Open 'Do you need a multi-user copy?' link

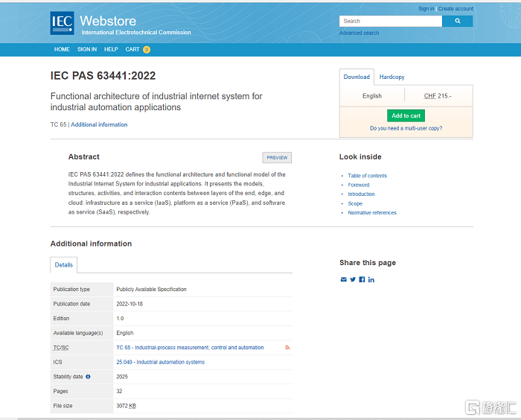(x=406, y=128)
